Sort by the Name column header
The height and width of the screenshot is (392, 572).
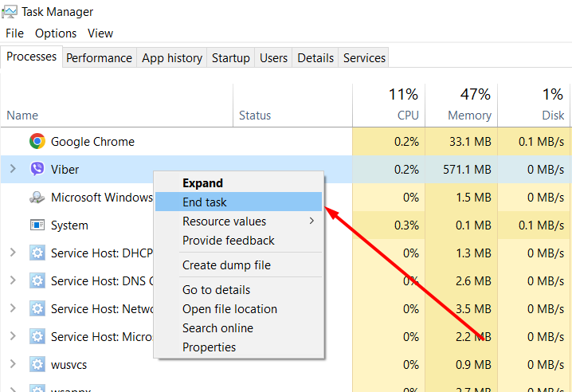coord(22,116)
